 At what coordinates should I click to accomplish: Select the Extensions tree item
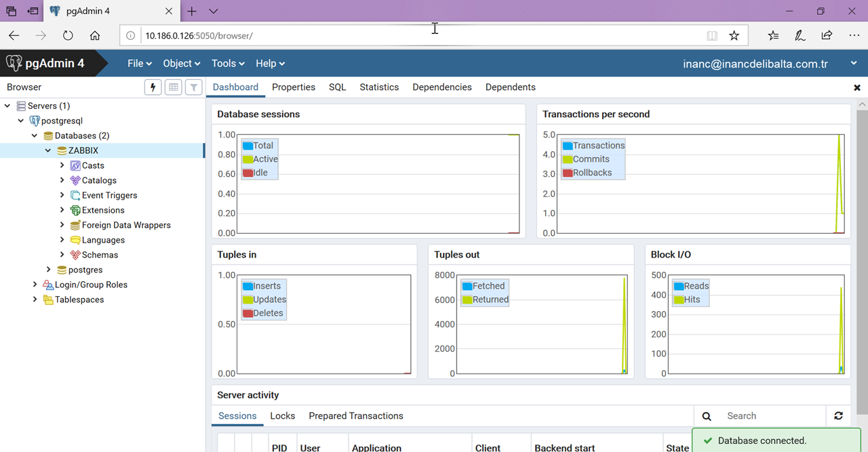click(103, 210)
